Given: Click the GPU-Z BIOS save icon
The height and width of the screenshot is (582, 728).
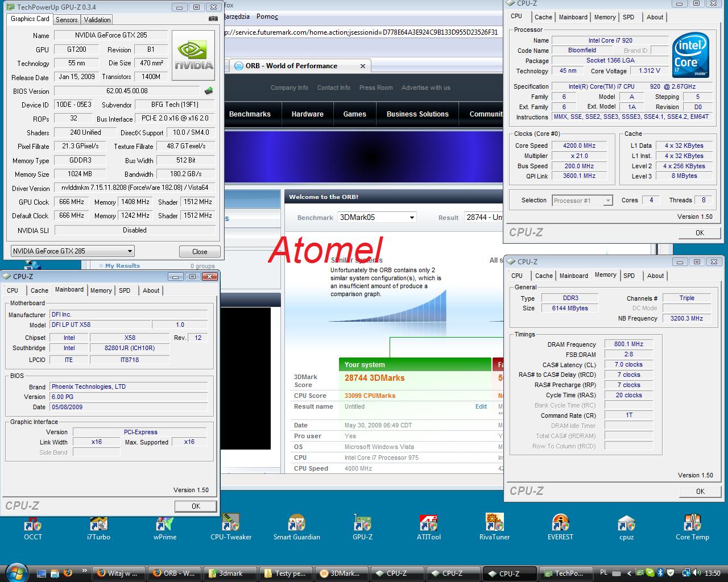Looking at the screenshot, I should [x=209, y=91].
